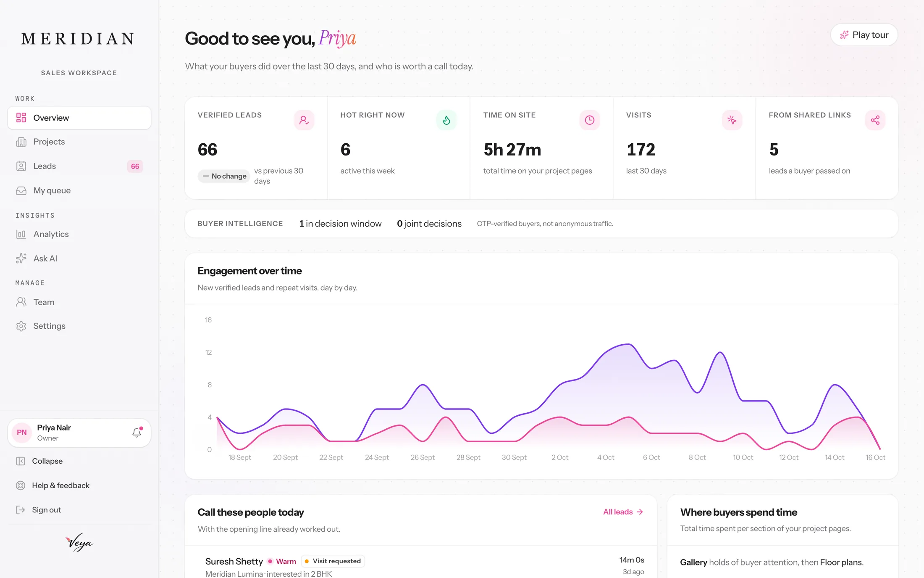Click the Help & feedback lifebuoy icon

[x=21, y=486]
